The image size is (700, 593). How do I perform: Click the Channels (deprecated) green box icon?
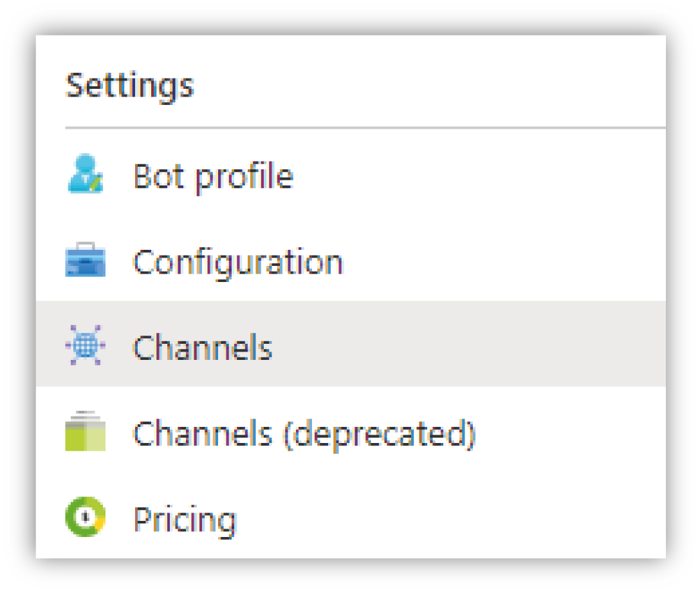86,431
